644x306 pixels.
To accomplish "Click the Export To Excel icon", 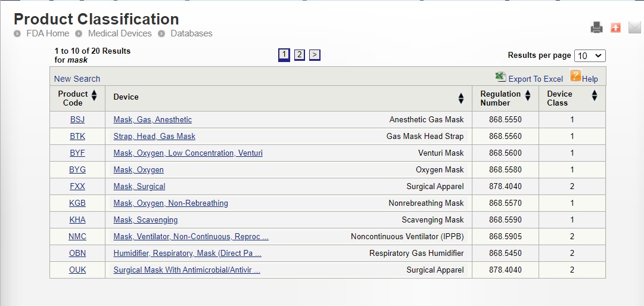I will point(501,77).
